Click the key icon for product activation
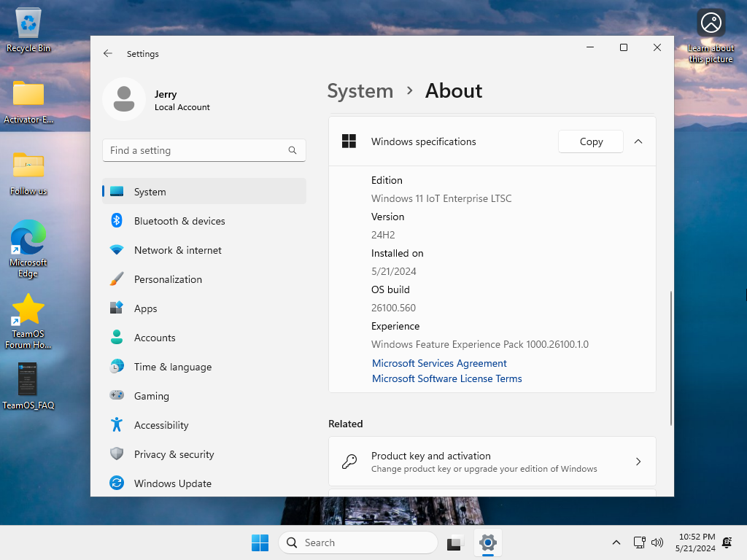747x560 pixels. tap(349, 462)
